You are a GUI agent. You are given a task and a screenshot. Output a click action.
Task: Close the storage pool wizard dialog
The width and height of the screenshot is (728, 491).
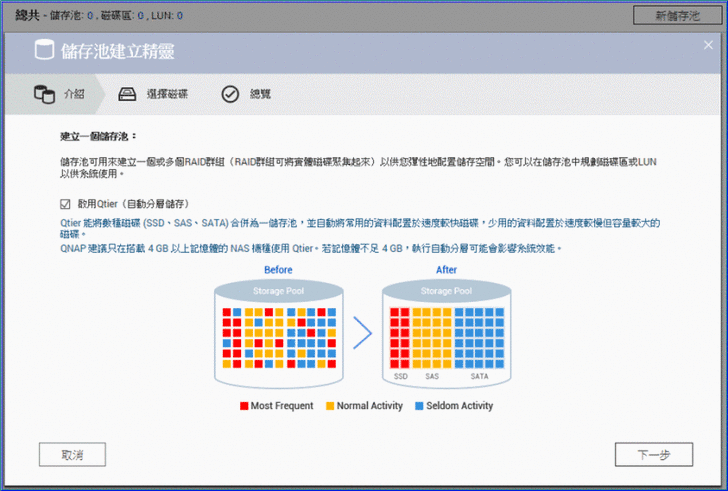coord(708,45)
